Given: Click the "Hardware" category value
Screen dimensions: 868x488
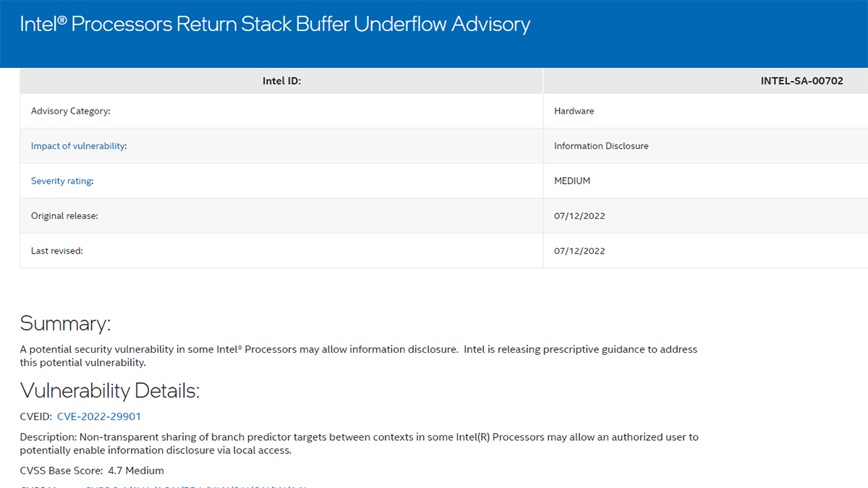Looking at the screenshot, I should (x=574, y=111).
